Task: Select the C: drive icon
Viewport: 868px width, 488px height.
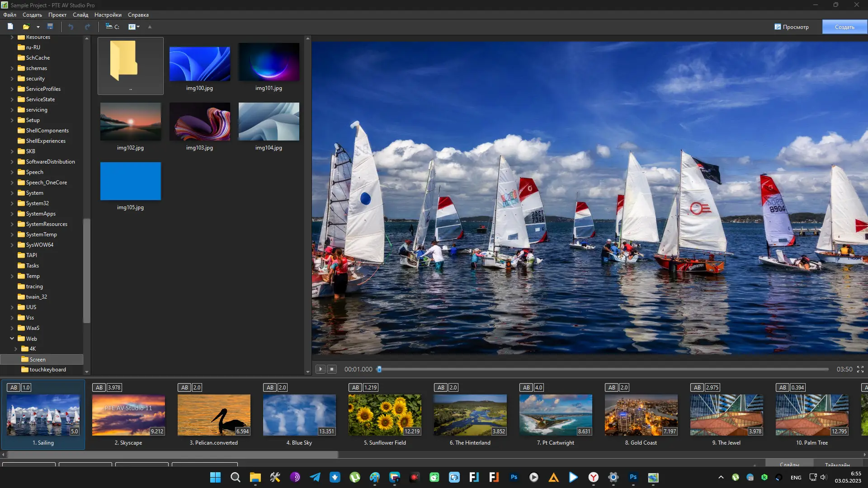Action: click(x=112, y=27)
